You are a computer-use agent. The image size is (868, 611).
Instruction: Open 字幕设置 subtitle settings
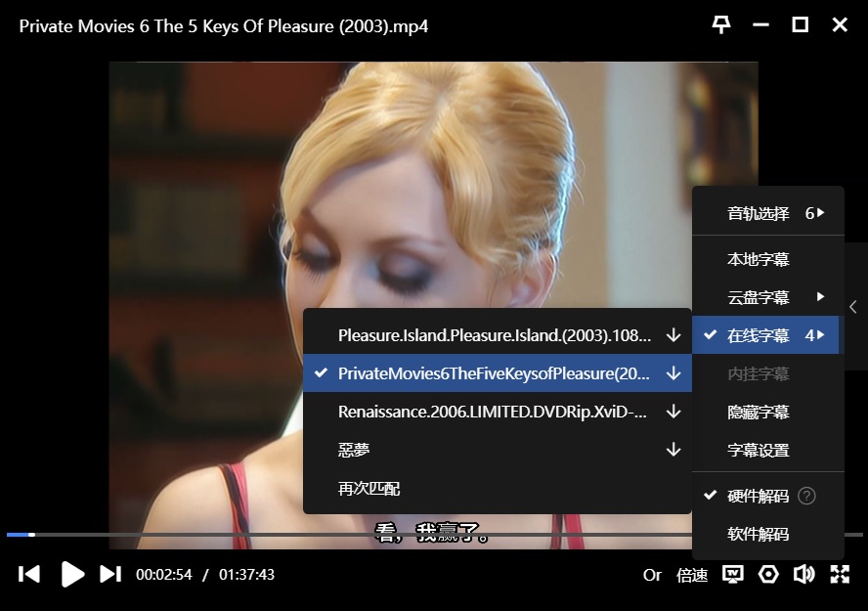click(x=758, y=450)
